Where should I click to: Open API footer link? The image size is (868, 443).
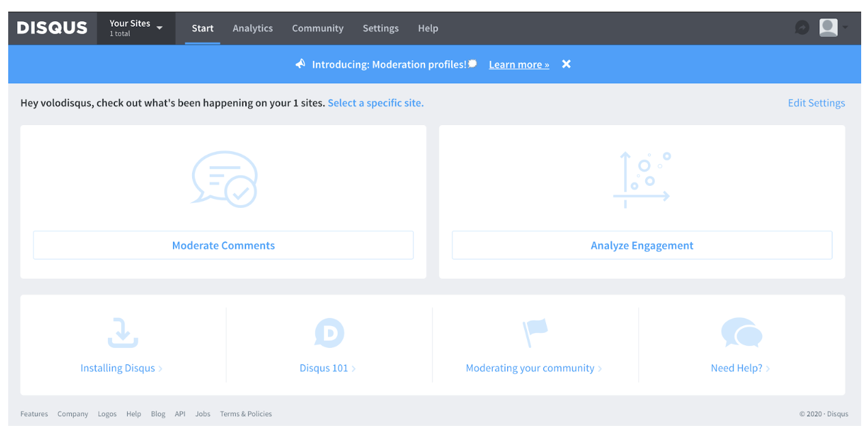(x=180, y=414)
